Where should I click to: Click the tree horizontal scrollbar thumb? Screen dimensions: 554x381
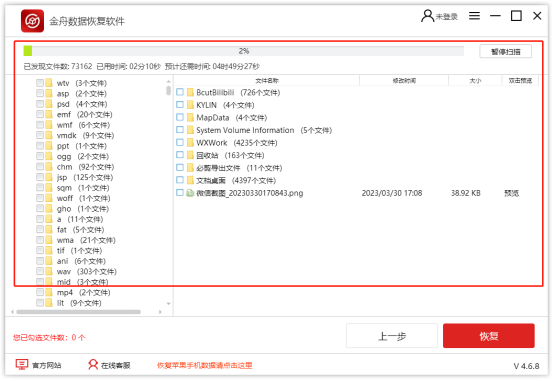[x=78, y=312]
